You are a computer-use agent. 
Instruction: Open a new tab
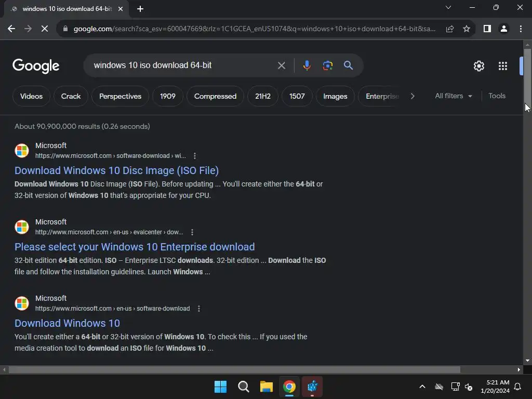[140, 9]
